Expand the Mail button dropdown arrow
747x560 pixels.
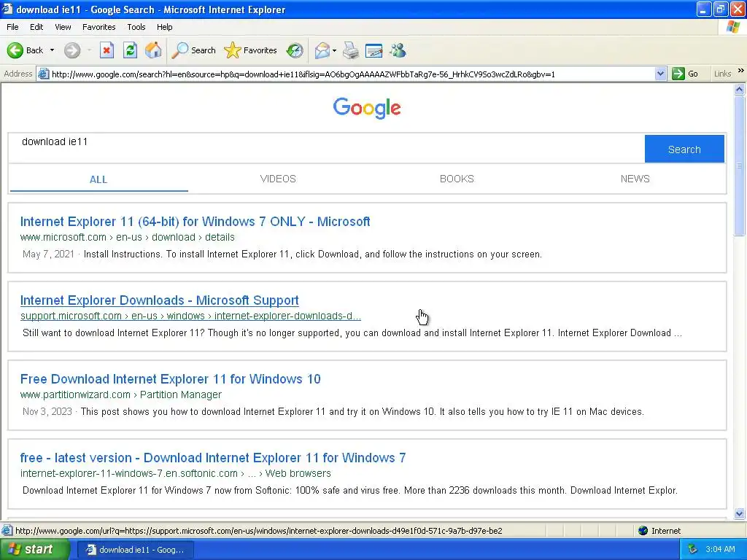pos(334,50)
